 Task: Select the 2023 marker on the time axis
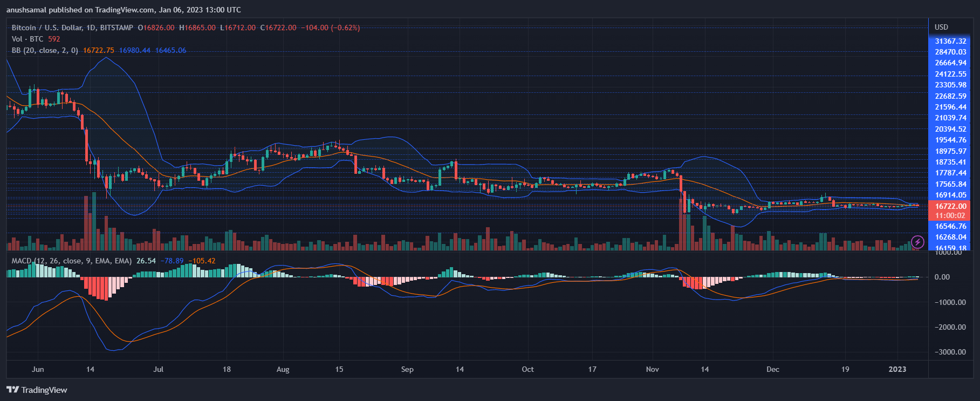pos(897,369)
